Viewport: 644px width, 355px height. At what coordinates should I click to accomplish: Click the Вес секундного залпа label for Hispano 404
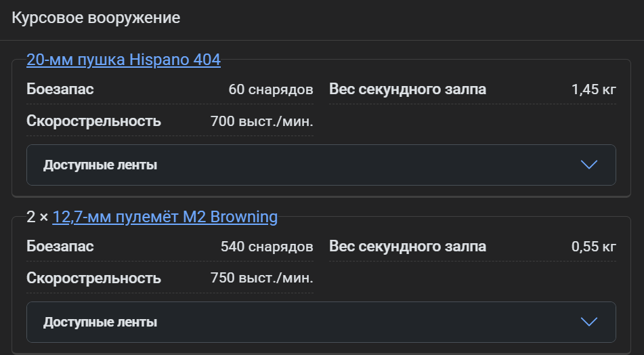click(x=408, y=89)
